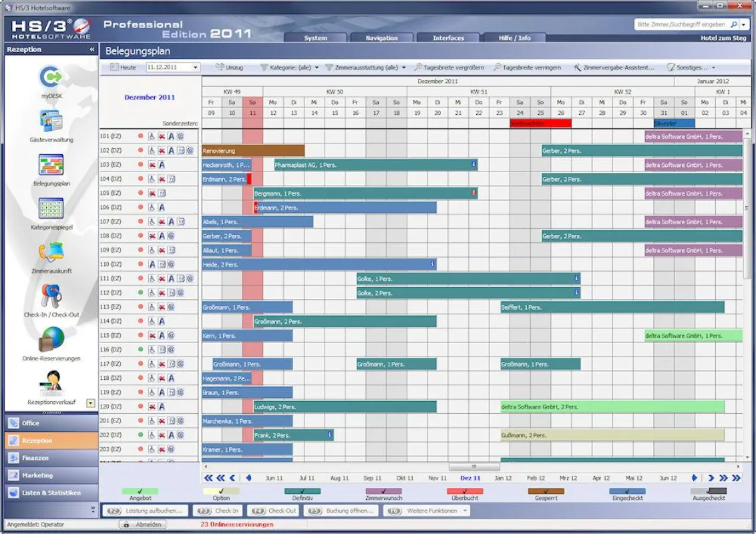Click warning icon on Bergmann booking
Image resolution: width=756 pixels, height=534 pixels.
point(474,193)
